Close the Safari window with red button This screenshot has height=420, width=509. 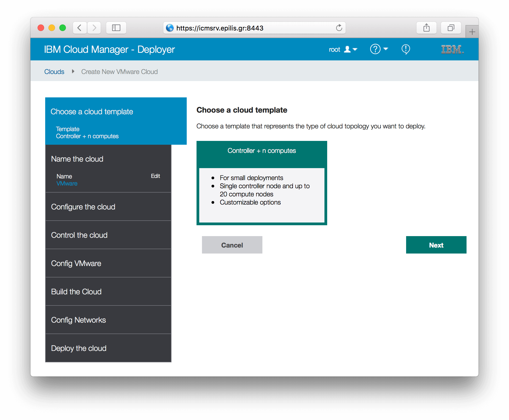point(41,28)
